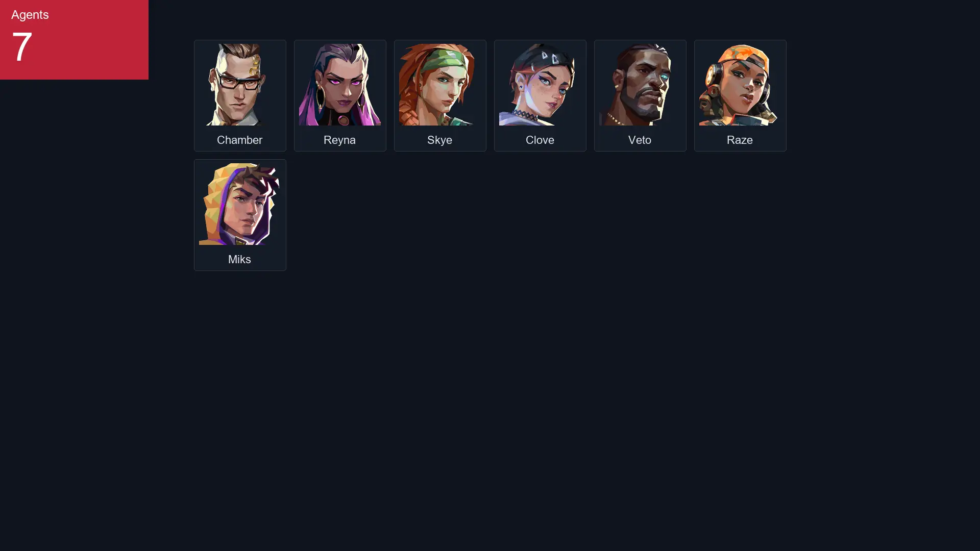Click the Chamber name label
Image resolution: width=980 pixels, height=551 pixels.
[239, 140]
